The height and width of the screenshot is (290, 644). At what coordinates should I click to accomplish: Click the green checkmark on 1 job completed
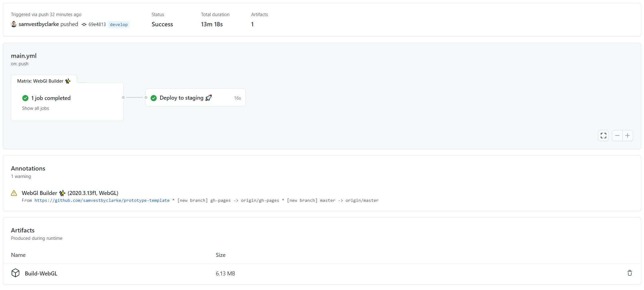coord(25,98)
